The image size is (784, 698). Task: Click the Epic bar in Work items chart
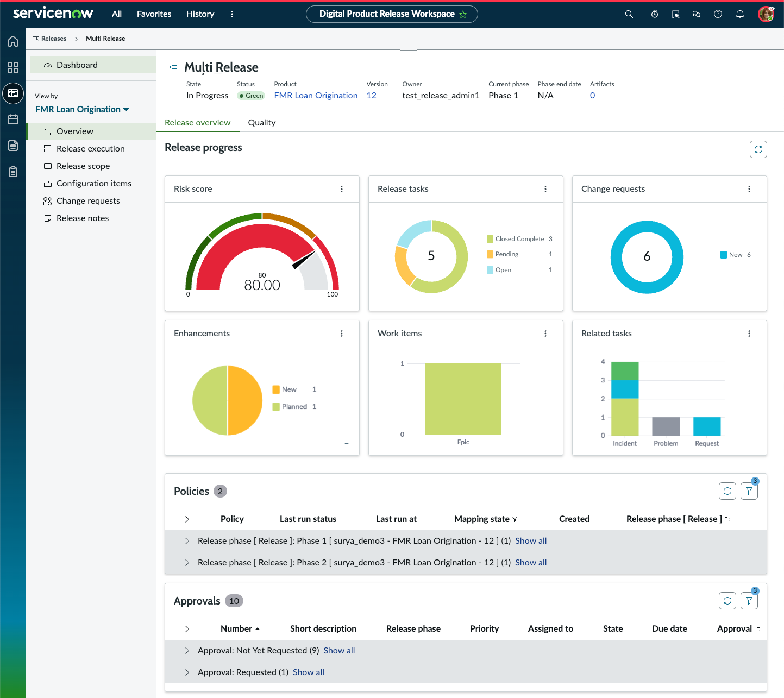[463, 399]
